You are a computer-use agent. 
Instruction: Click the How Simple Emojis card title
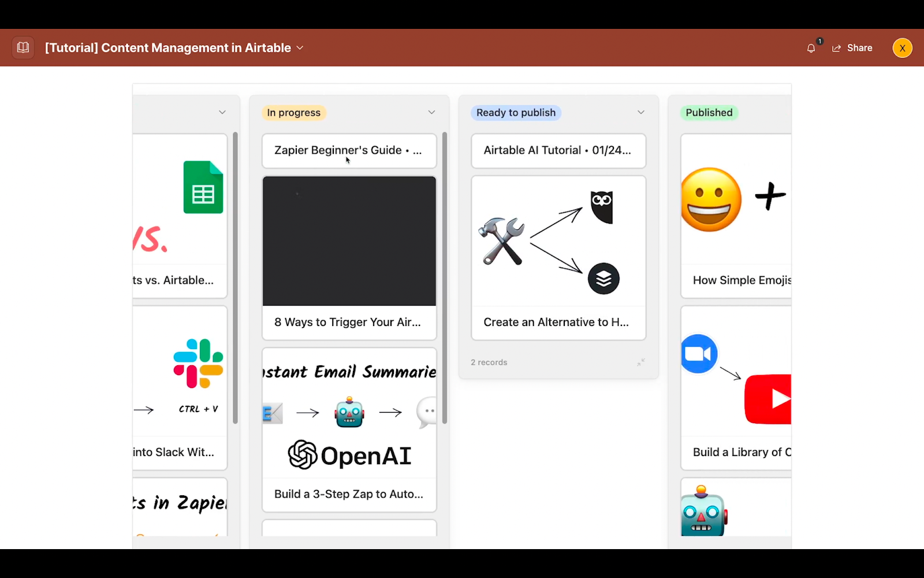pyautogui.click(x=742, y=280)
